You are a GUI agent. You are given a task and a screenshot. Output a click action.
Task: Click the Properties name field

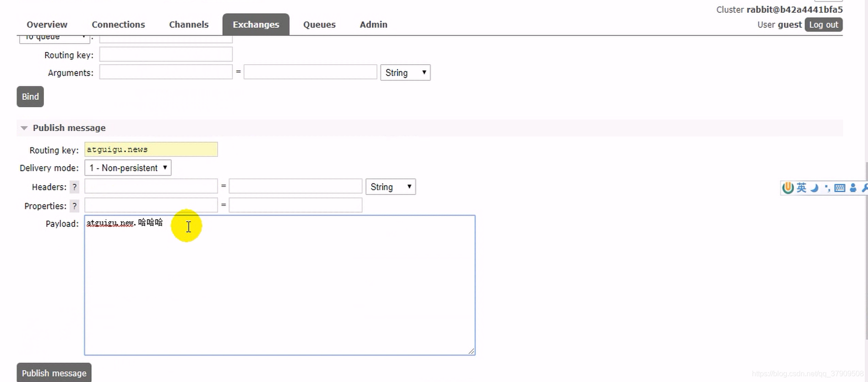pyautogui.click(x=151, y=205)
